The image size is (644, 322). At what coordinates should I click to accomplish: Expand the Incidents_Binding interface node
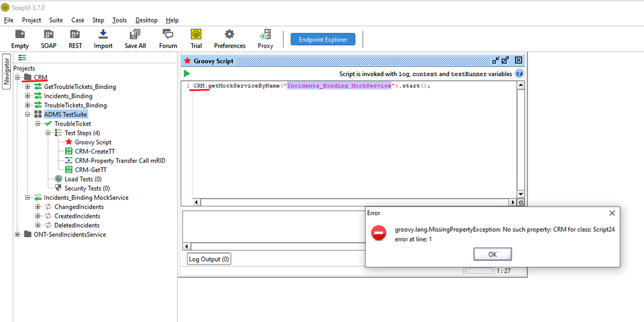(x=28, y=96)
